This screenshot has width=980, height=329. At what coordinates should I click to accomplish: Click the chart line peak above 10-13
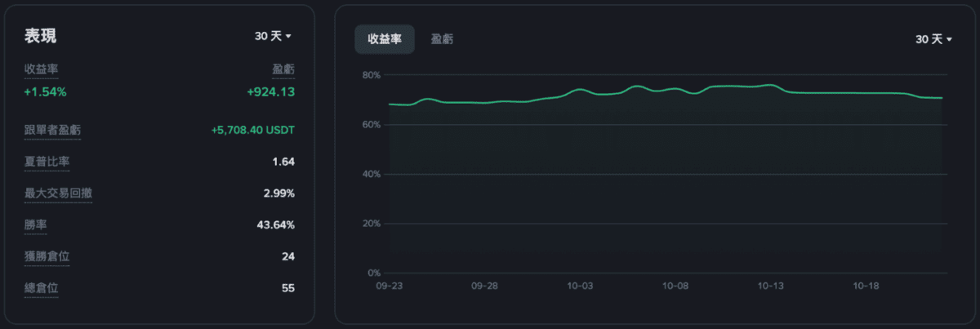point(771,85)
